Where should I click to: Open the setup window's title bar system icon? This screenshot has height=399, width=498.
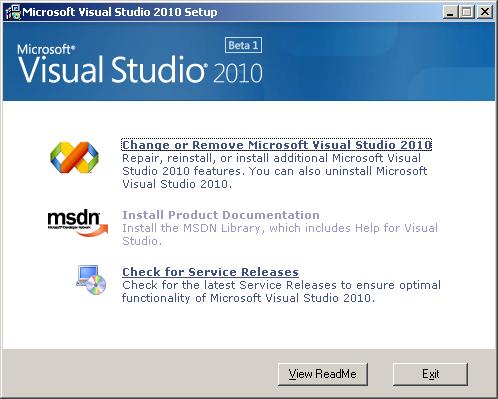click(x=13, y=12)
